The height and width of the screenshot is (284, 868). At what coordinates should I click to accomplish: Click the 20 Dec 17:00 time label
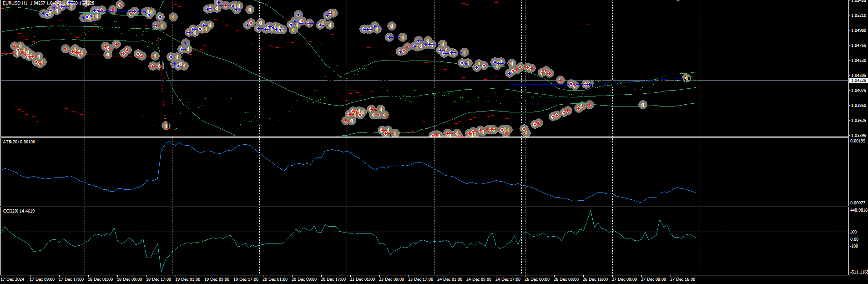(333, 279)
